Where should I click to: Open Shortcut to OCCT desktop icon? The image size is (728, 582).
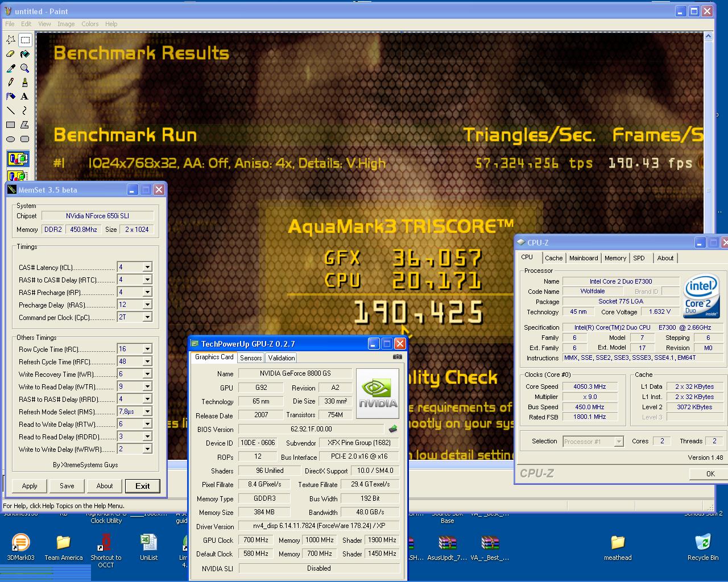coord(106,551)
